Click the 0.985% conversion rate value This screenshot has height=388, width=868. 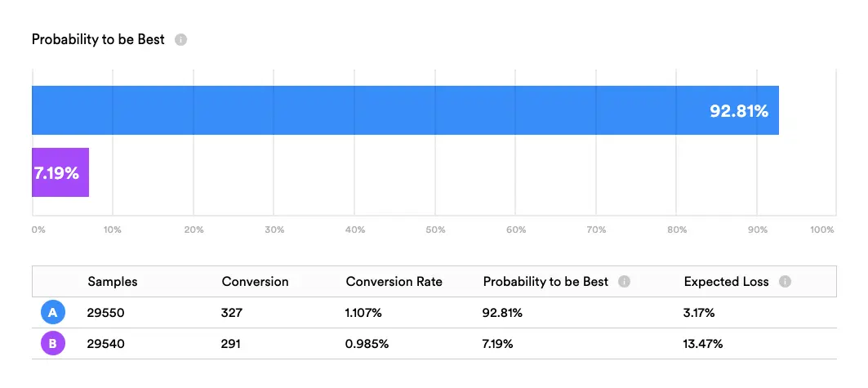[367, 344]
